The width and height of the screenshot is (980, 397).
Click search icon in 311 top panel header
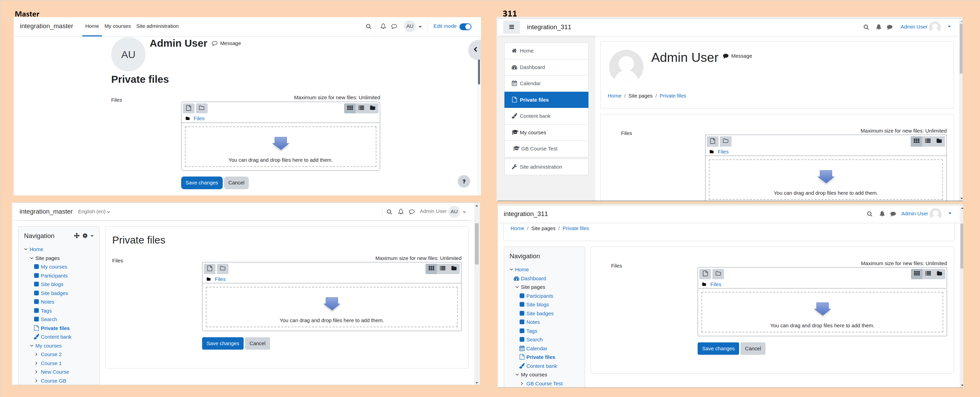click(866, 27)
